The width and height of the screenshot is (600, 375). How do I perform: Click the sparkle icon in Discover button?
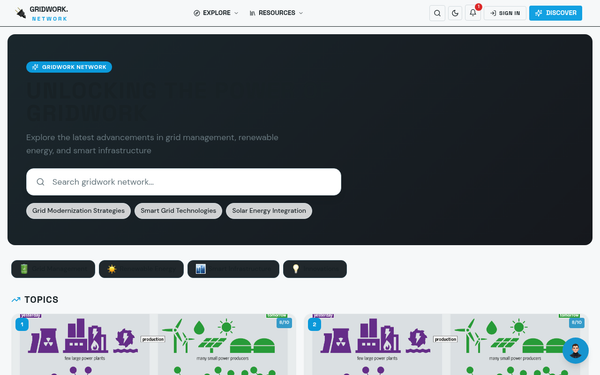point(539,13)
